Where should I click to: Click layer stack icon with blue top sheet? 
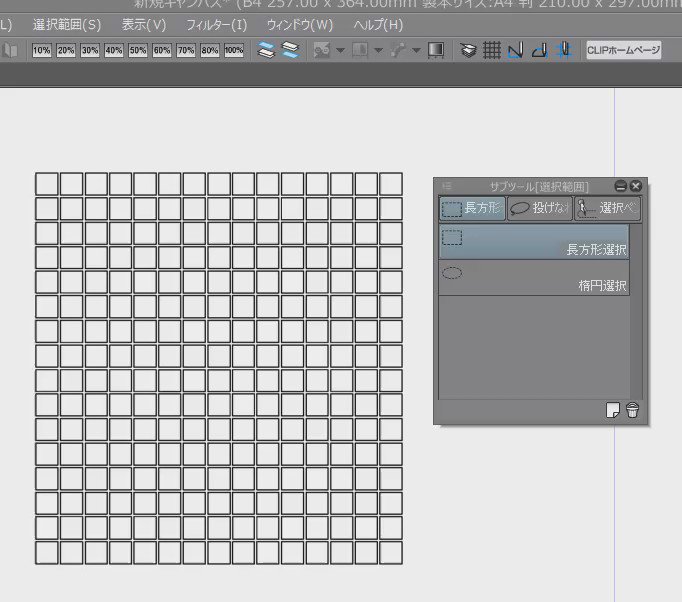[266, 50]
